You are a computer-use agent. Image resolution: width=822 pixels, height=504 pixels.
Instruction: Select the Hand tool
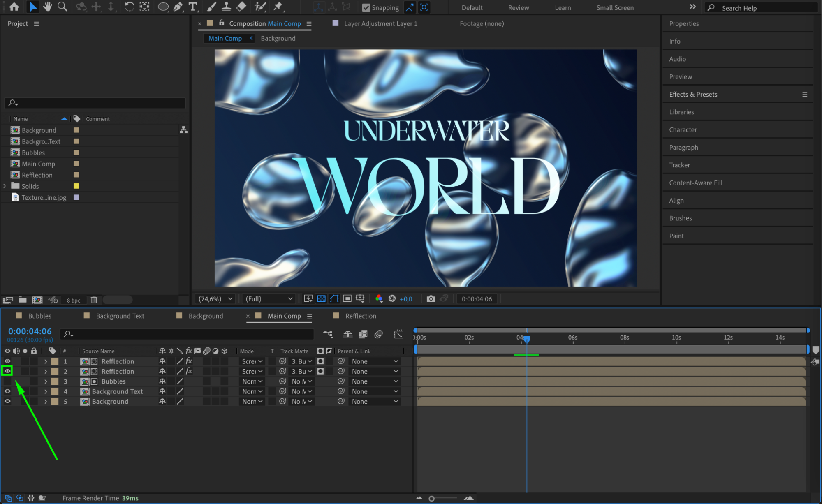[x=48, y=7]
